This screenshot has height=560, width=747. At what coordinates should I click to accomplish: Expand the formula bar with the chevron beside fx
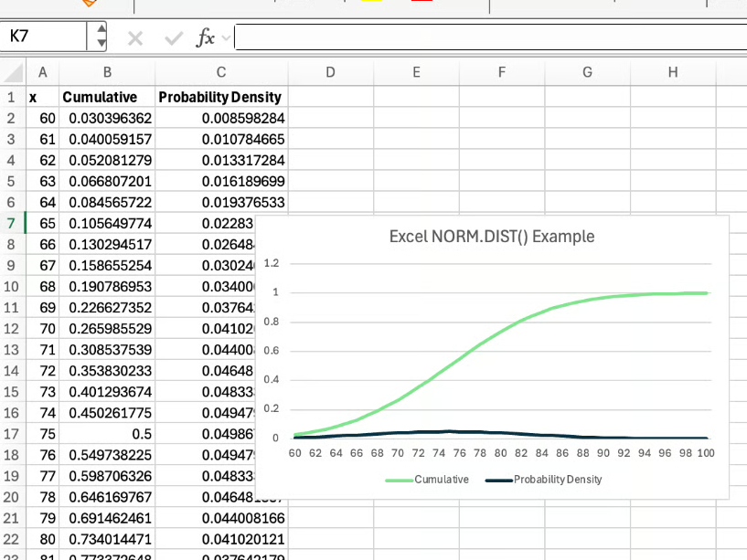(x=224, y=37)
